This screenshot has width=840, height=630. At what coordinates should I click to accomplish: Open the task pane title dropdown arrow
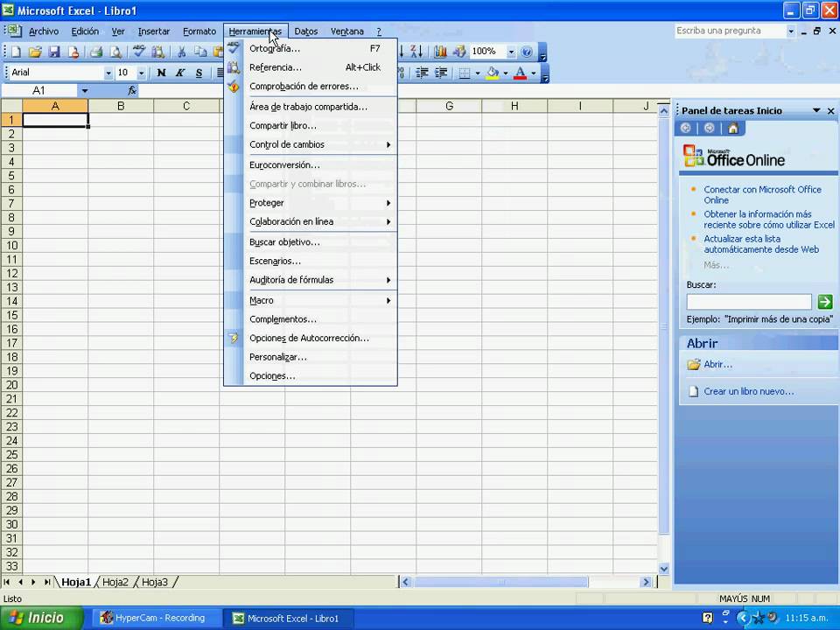point(816,110)
